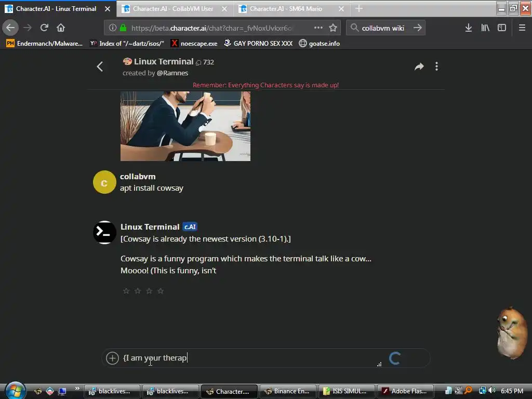The width and height of the screenshot is (532, 399).
Task: Click the 6:45 PM system clock
Action: tap(512, 391)
